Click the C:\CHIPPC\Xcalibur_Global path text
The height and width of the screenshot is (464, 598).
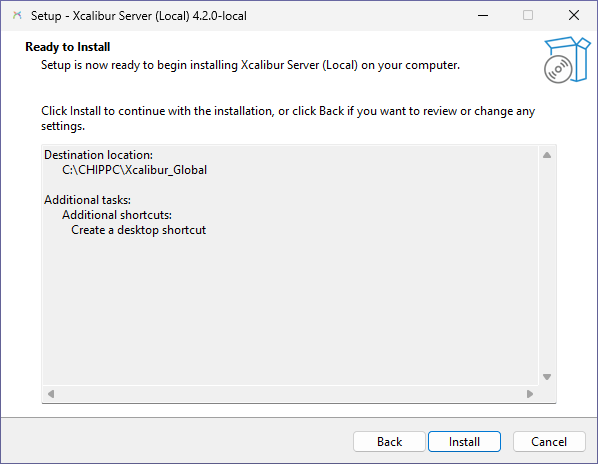point(134,170)
